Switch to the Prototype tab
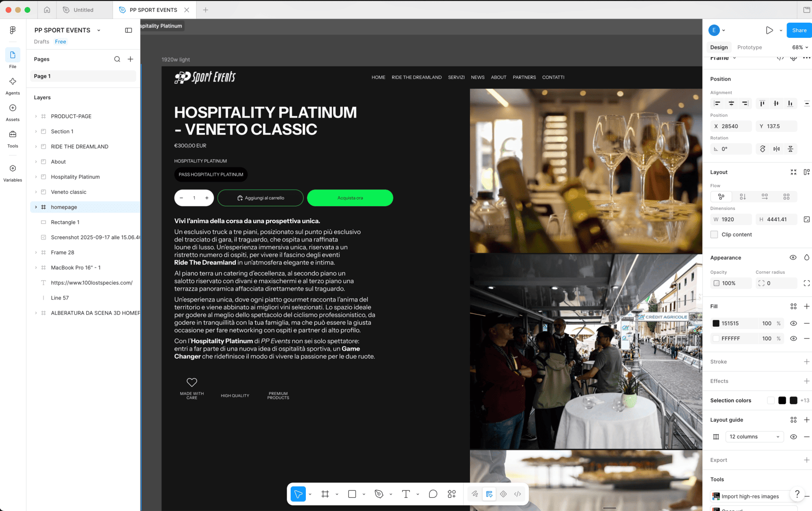 click(x=750, y=47)
